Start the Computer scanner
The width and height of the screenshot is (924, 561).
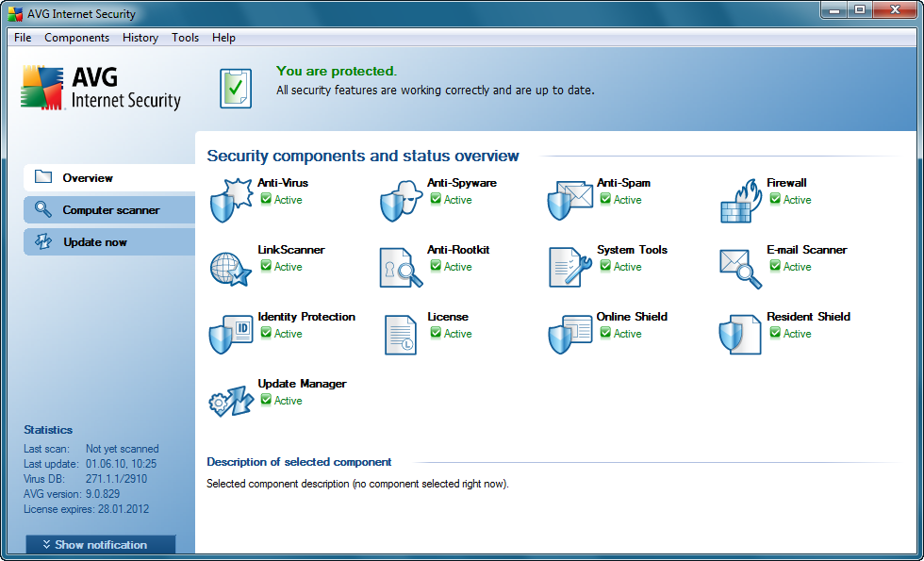[x=110, y=210]
